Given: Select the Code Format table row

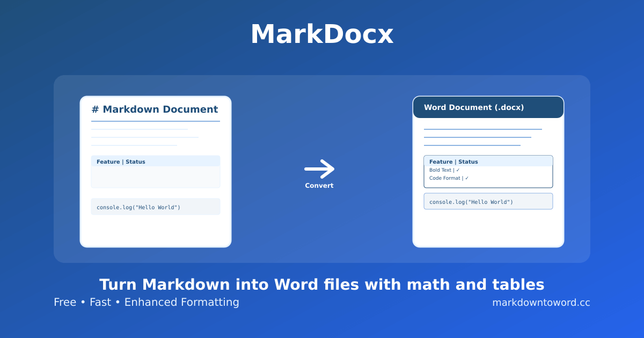Looking at the screenshot, I should pyautogui.click(x=449, y=178).
